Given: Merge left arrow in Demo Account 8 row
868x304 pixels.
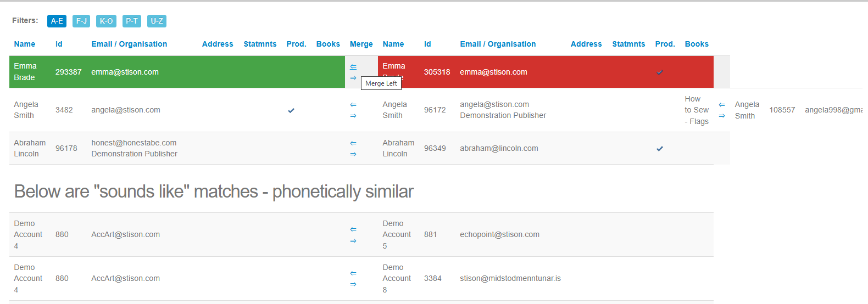Looking at the screenshot, I should [x=353, y=273].
